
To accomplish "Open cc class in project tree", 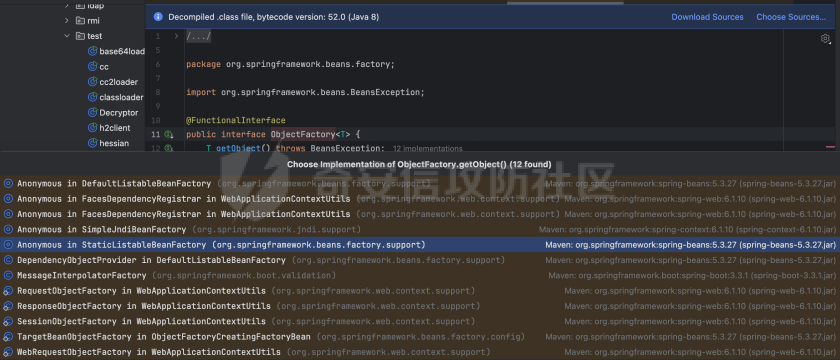I will pos(104,67).
